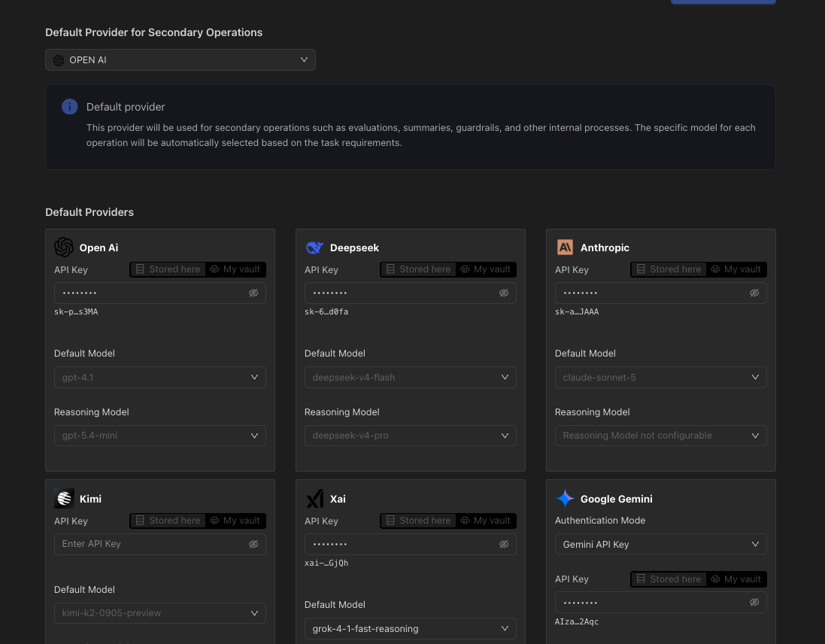Select Stored here for Google Gemini API key
The image size is (825, 644).
(669, 579)
